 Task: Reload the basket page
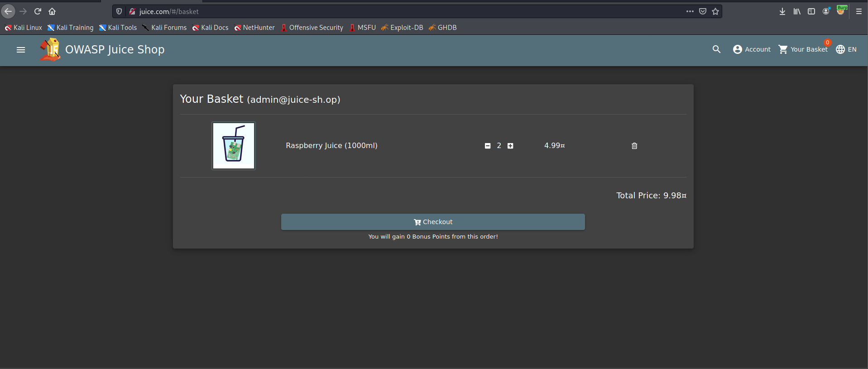[x=38, y=11]
